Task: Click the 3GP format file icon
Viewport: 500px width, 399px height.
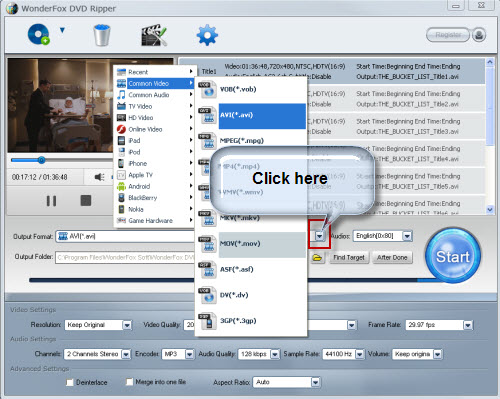Action: pos(207,321)
